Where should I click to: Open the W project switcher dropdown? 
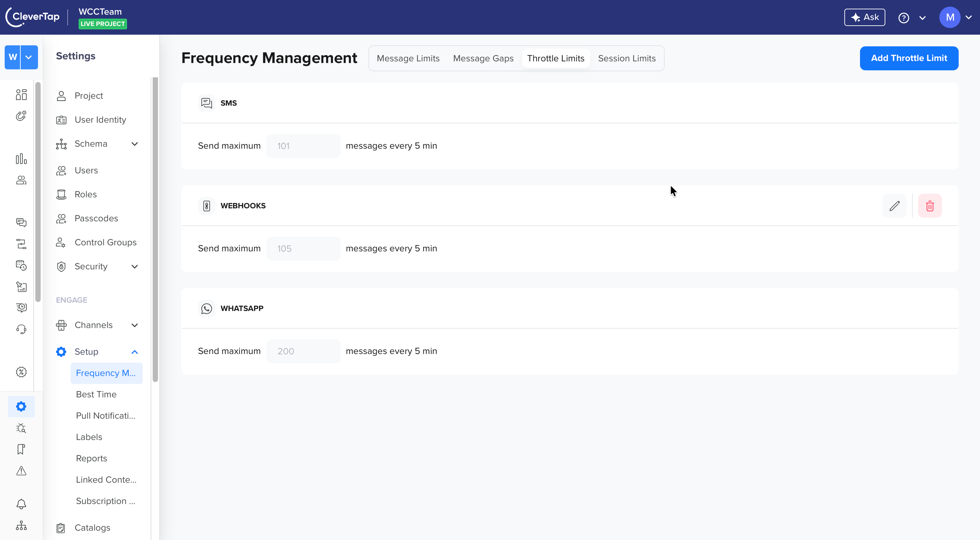pyautogui.click(x=29, y=57)
